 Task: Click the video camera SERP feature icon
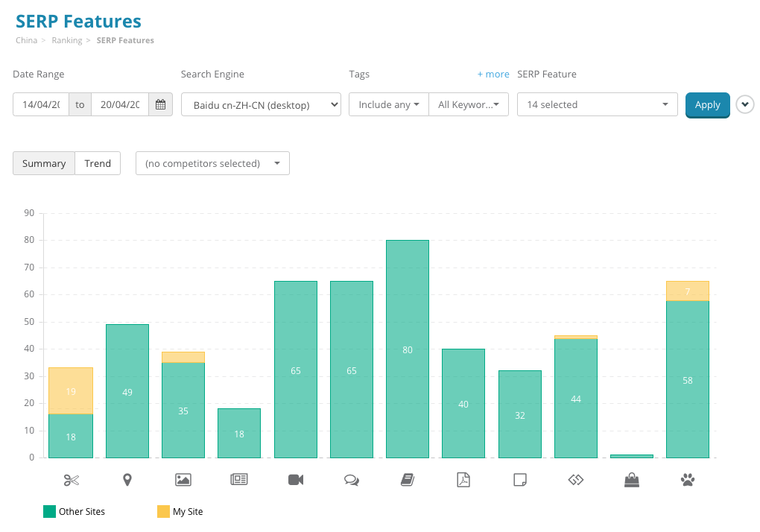tap(295, 479)
